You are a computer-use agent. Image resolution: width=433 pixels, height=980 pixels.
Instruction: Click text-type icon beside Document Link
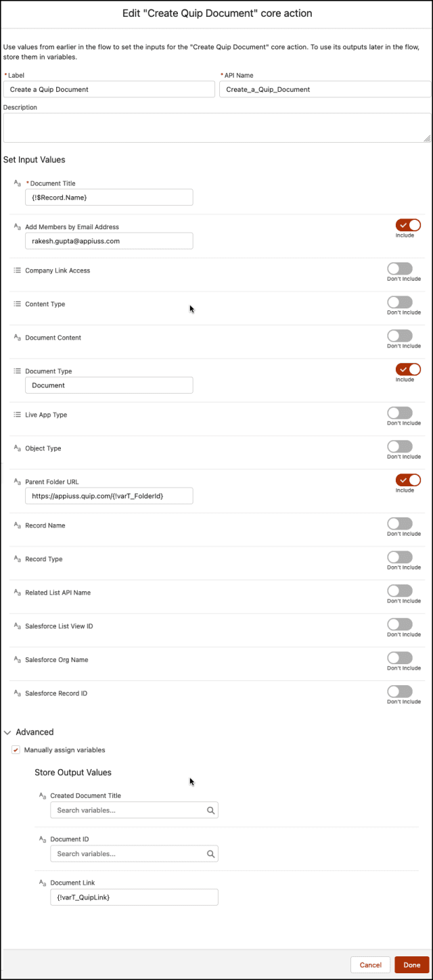[43, 883]
